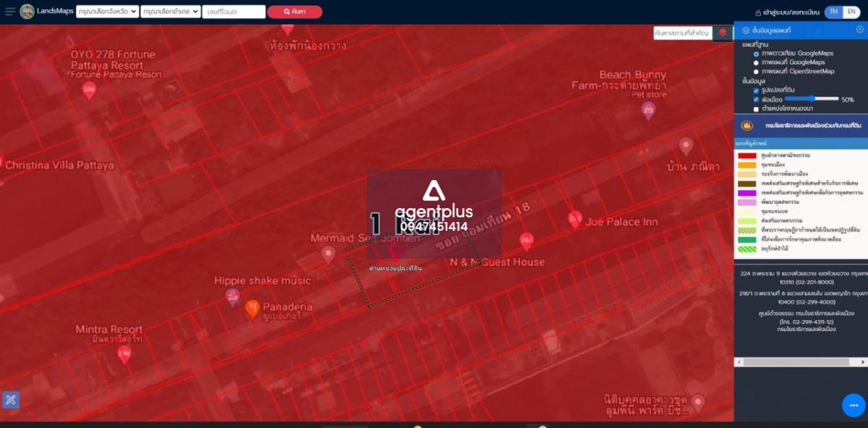Select OpenStreetMap base map option
This screenshot has width=868, height=428.
757,72
